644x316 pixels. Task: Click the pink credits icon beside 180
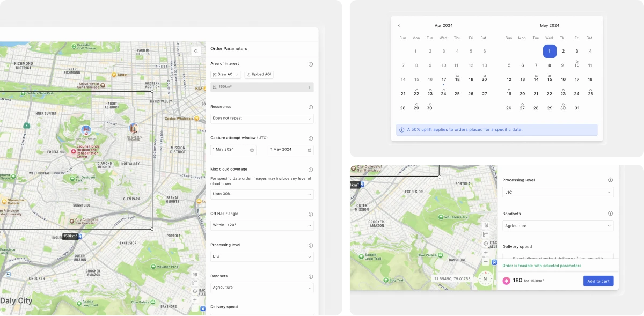click(507, 281)
